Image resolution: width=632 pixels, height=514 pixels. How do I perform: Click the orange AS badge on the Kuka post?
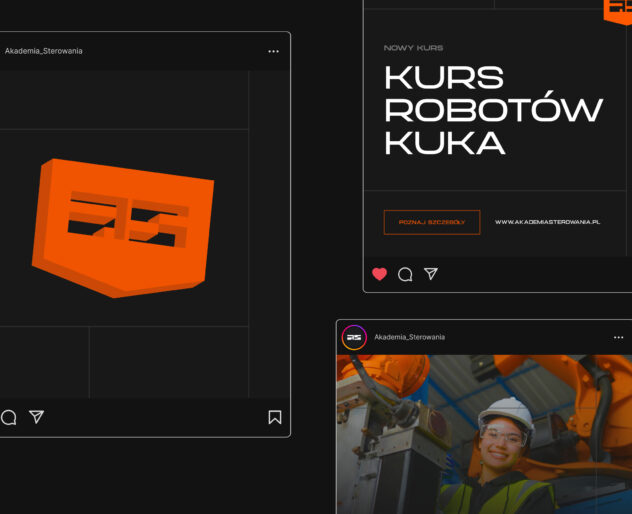click(x=617, y=12)
